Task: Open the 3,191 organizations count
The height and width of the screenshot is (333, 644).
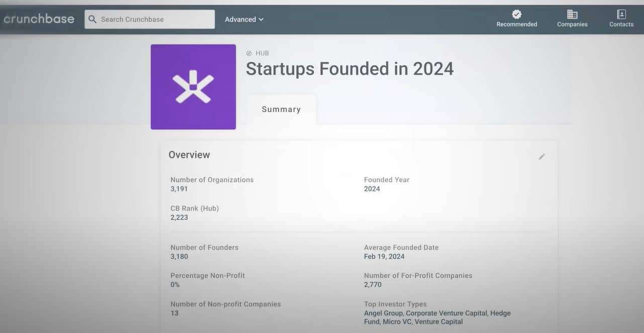Action: (179, 189)
